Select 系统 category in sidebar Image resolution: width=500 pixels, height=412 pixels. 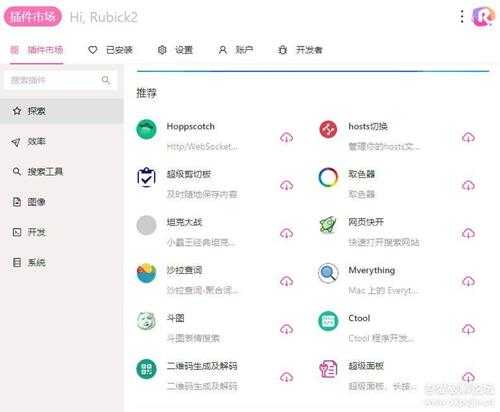62,262
